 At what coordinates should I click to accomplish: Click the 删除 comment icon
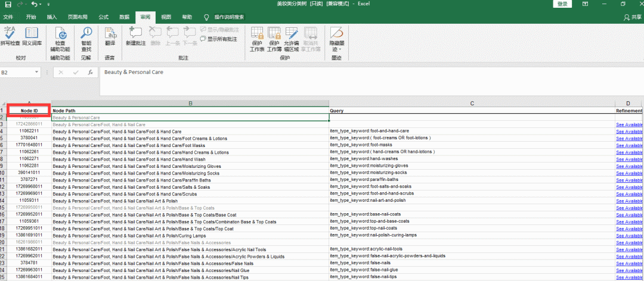coord(155,37)
